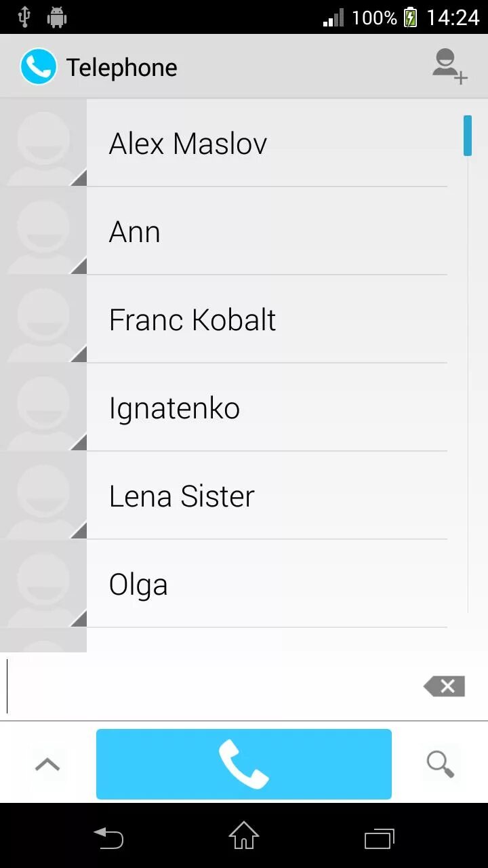Tap the blue Telephone app icon
Image resolution: width=488 pixels, height=868 pixels.
[x=38, y=66]
